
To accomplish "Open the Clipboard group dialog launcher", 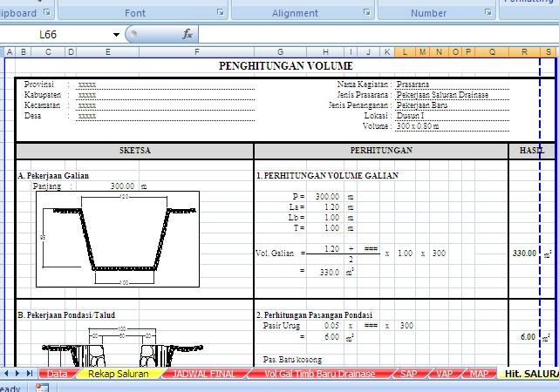I will (47, 13).
